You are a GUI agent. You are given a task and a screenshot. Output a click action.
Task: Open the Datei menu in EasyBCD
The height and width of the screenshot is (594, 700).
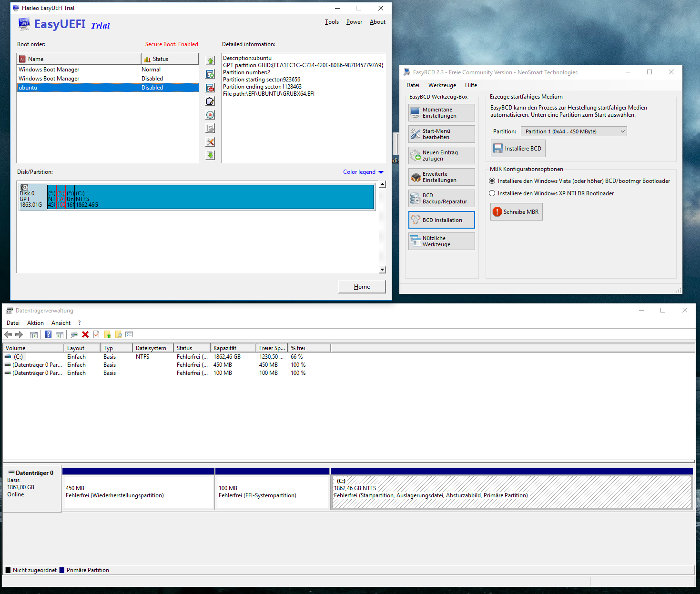(413, 85)
